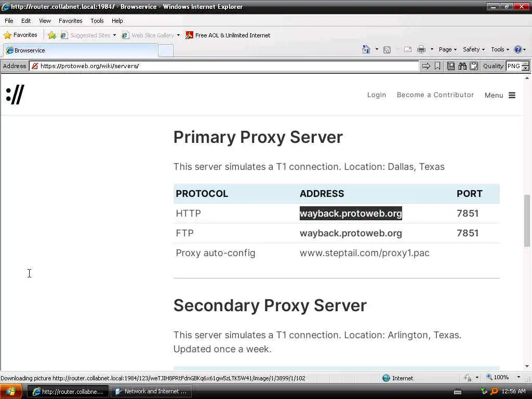Expand the Print dropdown arrow

[x=432, y=49]
